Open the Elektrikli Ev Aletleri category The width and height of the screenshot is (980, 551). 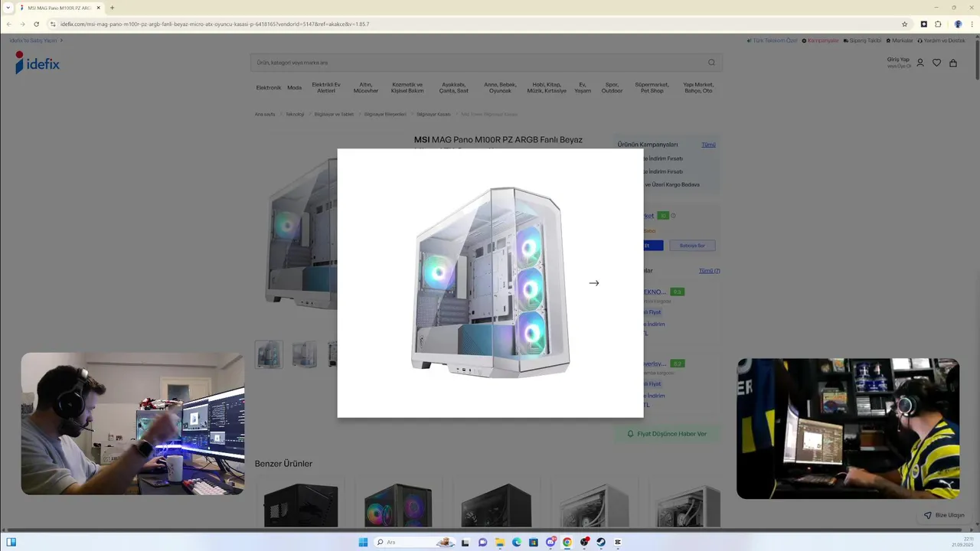(x=326, y=87)
